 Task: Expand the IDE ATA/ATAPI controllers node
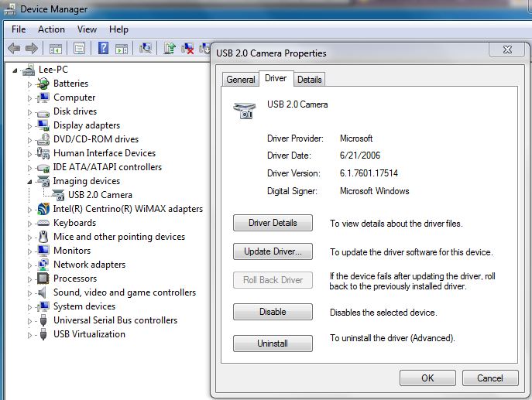coord(29,168)
